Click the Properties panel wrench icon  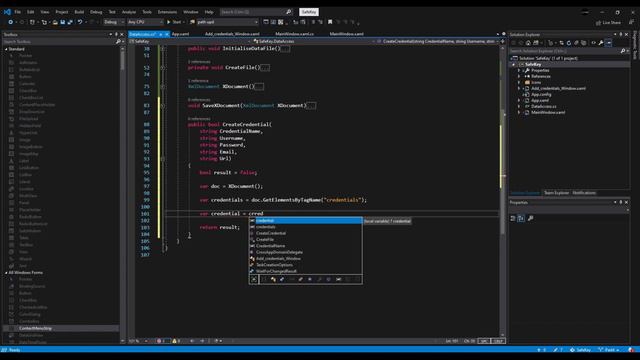[x=530, y=218]
